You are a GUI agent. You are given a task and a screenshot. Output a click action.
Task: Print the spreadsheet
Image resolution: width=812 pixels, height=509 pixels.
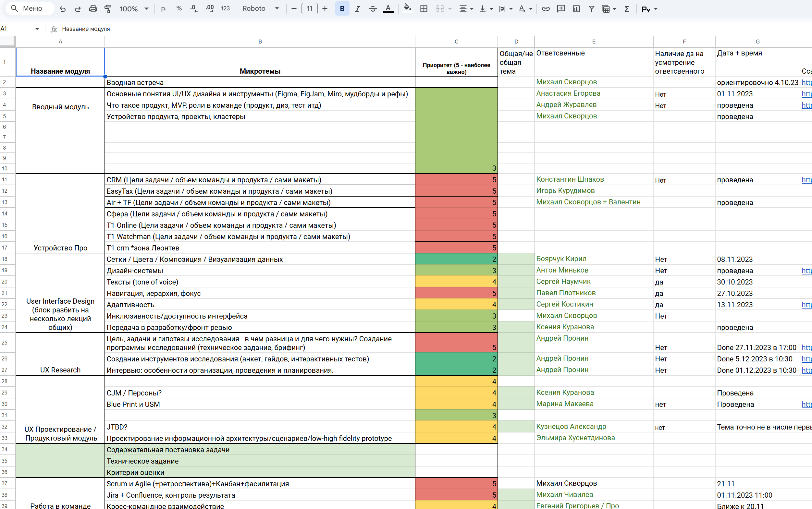[x=93, y=9]
